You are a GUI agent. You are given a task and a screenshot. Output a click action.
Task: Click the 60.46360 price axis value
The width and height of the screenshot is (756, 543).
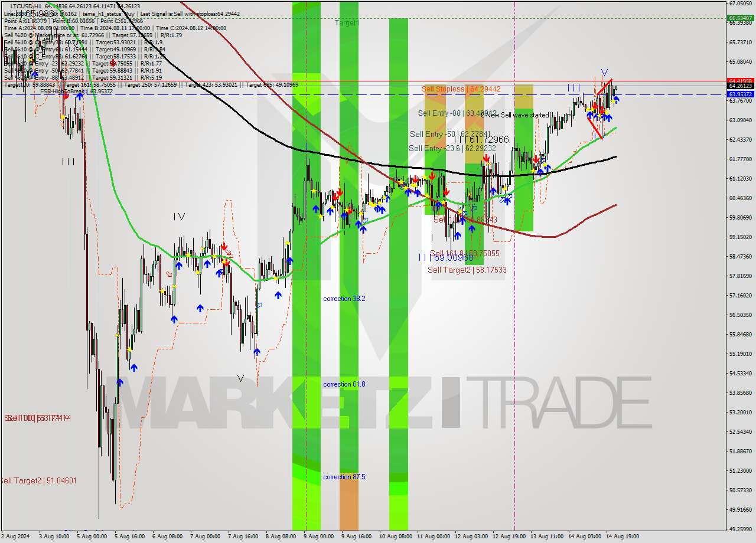(740, 198)
